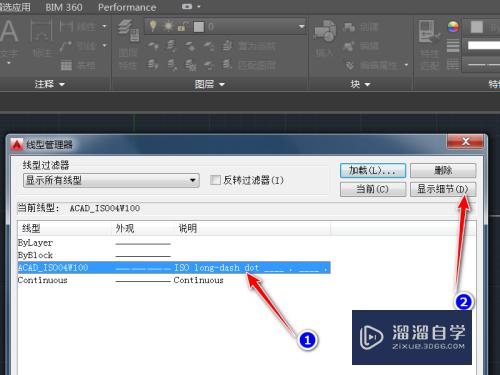Open the 引线 dropdown arrow
500x375 pixels.
[104, 45]
